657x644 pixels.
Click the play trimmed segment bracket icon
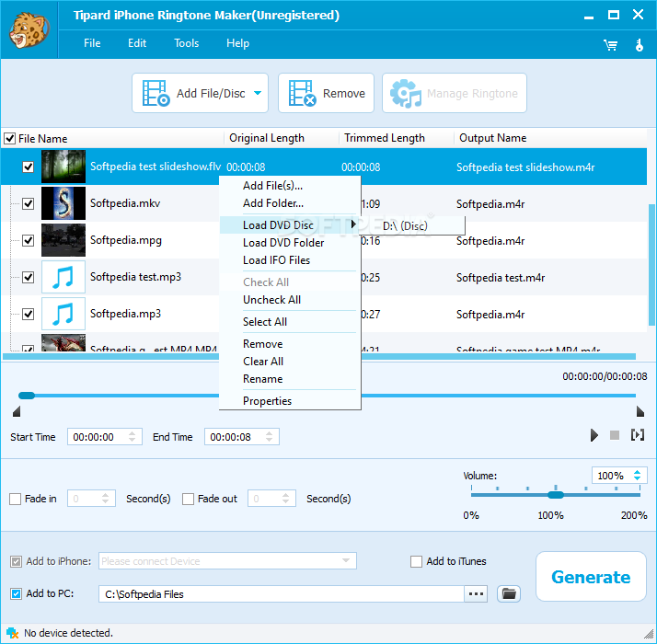(638, 435)
